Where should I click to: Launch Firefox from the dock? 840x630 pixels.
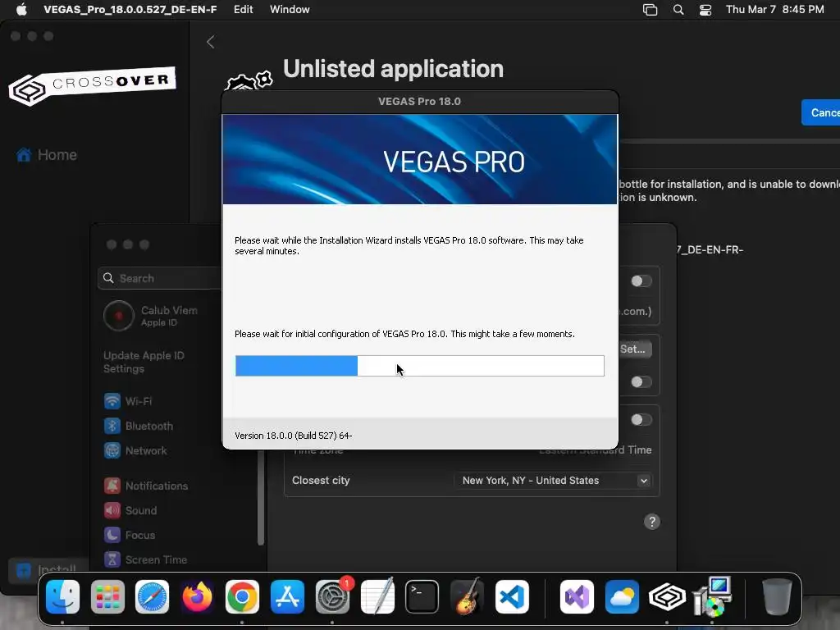197,596
